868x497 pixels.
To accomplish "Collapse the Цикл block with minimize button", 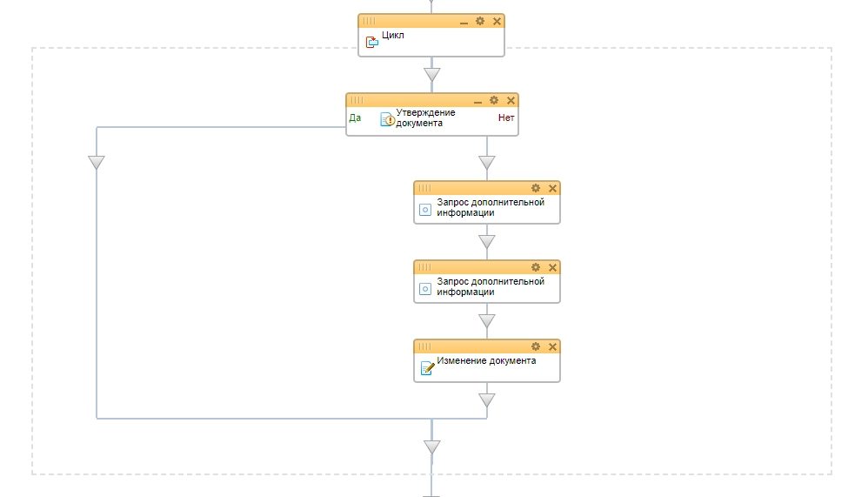I will click(464, 21).
